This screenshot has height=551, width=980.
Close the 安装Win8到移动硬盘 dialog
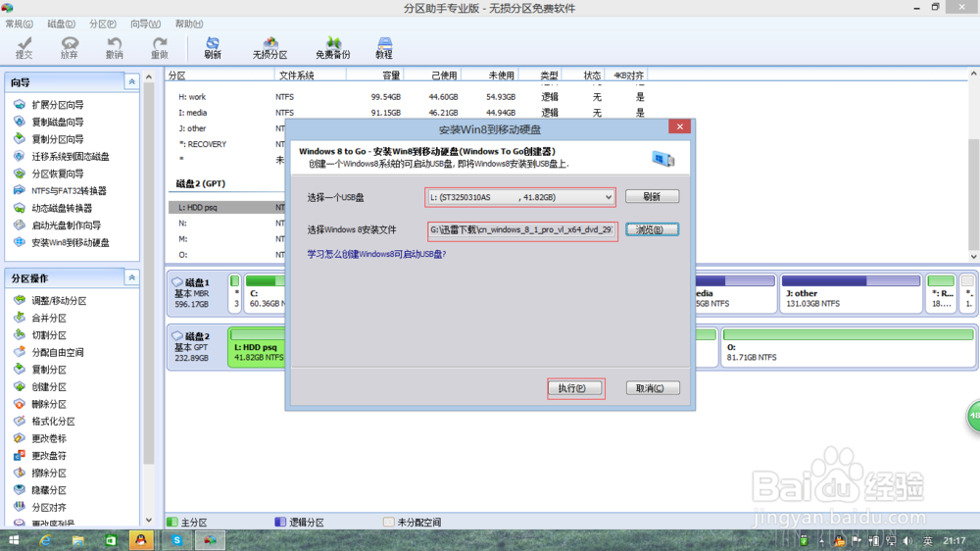click(x=679, y=126)
